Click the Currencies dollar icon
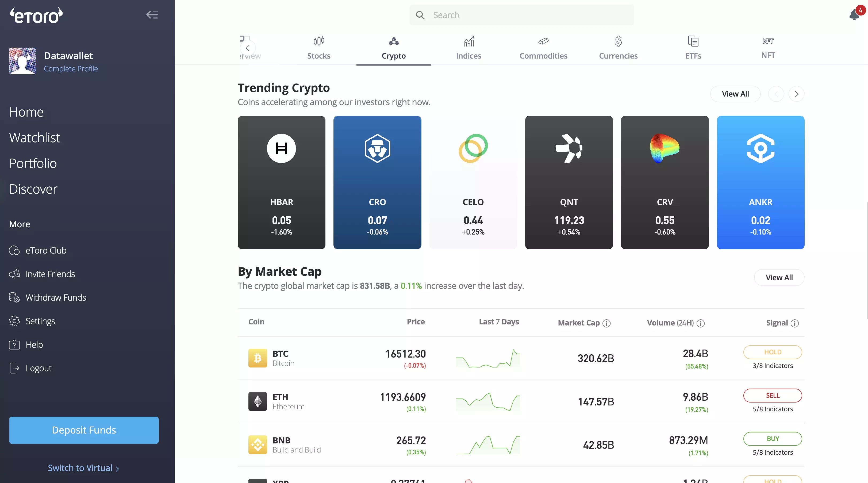Screen dimensions: 868x483 coord(618,41)
